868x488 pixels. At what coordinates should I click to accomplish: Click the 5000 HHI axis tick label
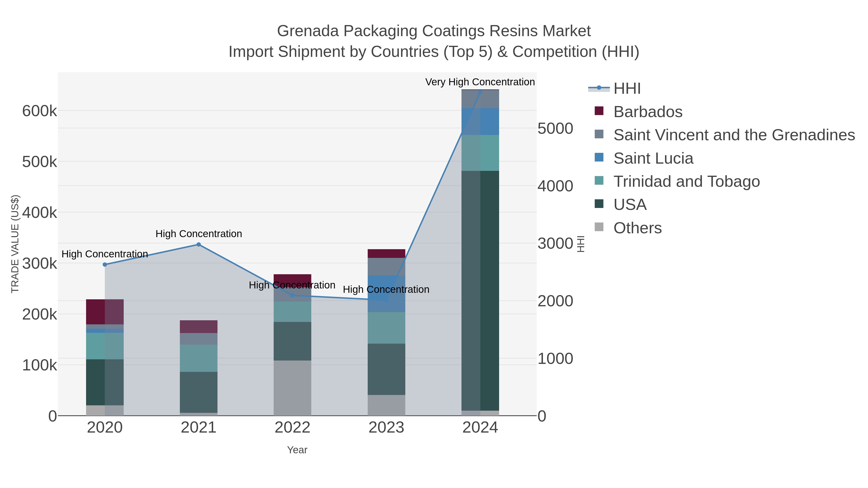(x=555, y=128)
